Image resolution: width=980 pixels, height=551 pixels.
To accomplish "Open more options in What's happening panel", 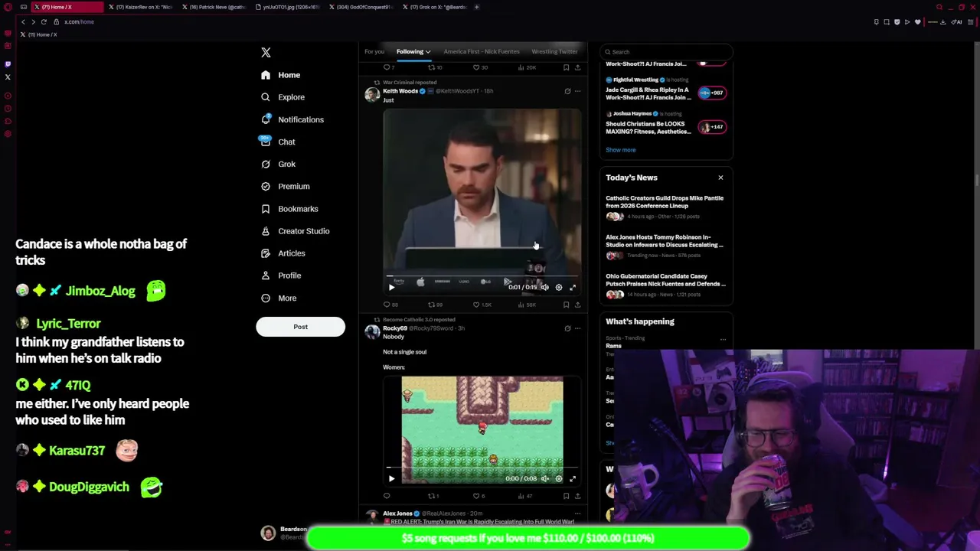I will coord(723,339).
